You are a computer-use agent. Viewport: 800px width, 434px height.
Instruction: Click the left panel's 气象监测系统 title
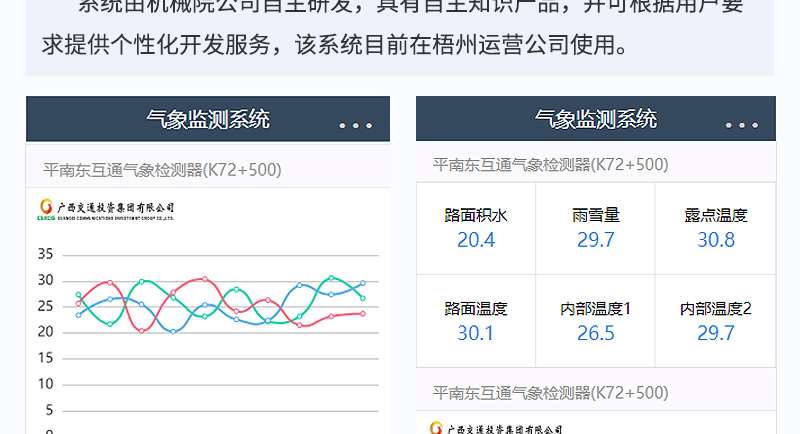(x=207, y=120)
